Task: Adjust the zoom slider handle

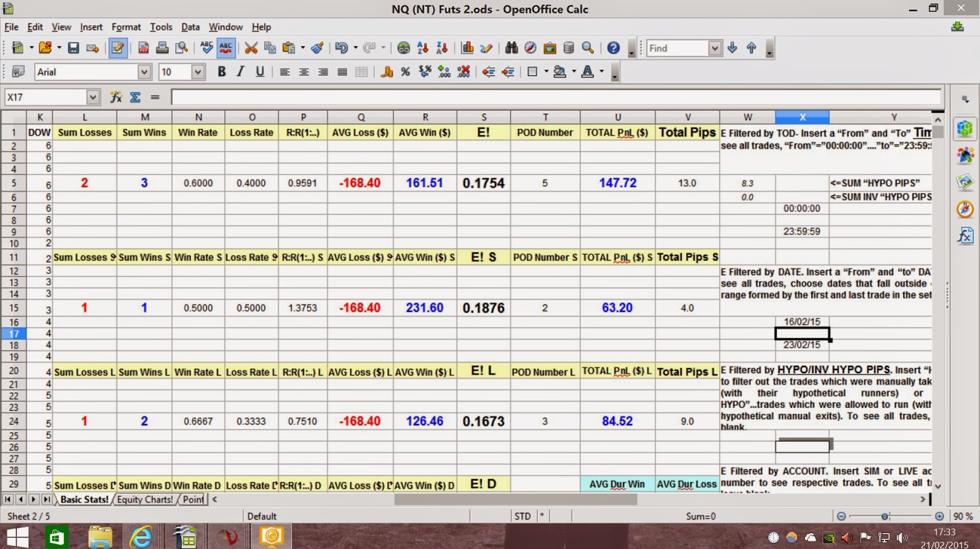Action: coord(885,517)
